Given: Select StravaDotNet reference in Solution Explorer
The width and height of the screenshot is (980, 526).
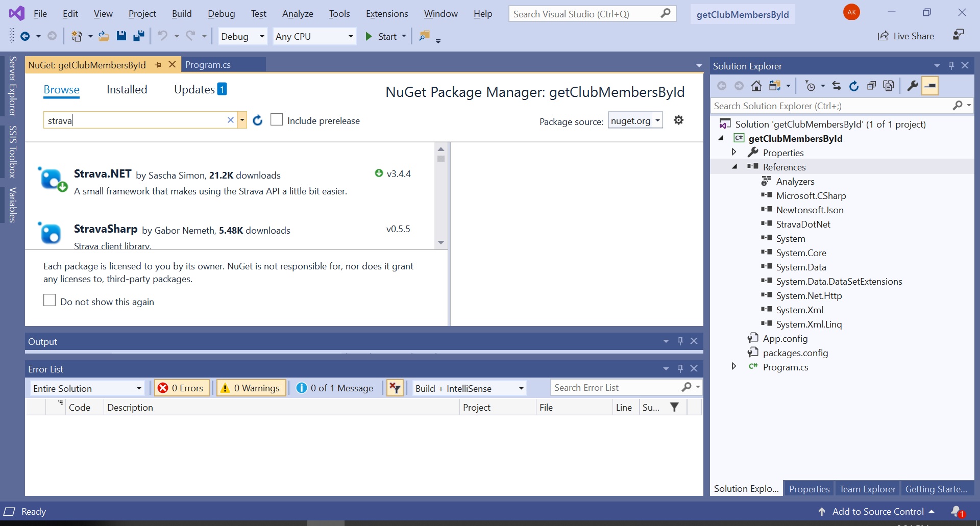Looking at the screenshot, I should (x=803, y=224).
